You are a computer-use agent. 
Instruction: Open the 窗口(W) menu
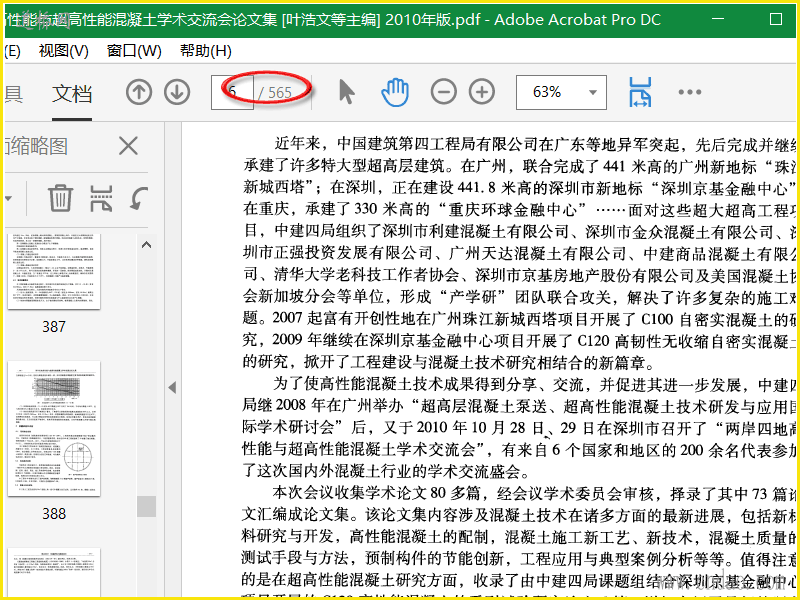[134, 51]
